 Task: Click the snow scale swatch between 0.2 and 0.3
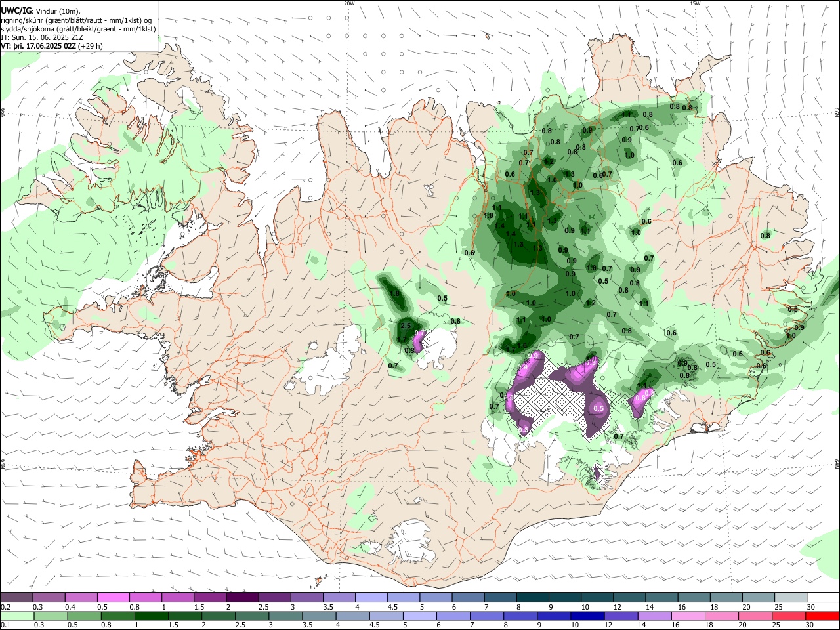point(16,597)
